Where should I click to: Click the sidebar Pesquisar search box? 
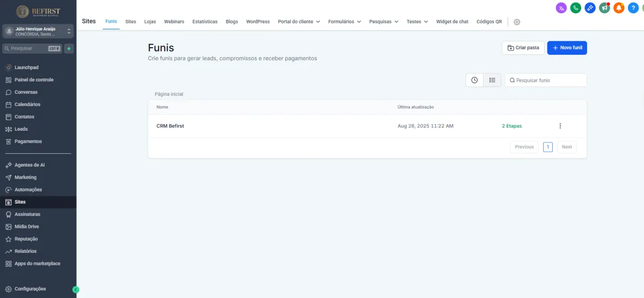tap(32, 48)
